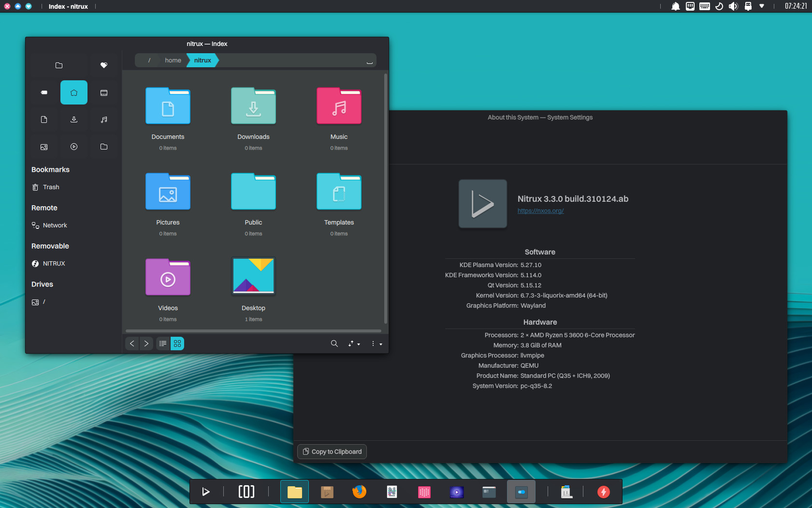Open the nxos.org link in System Settings
This screenshot has width=812, height=508.
click(540, 211)
